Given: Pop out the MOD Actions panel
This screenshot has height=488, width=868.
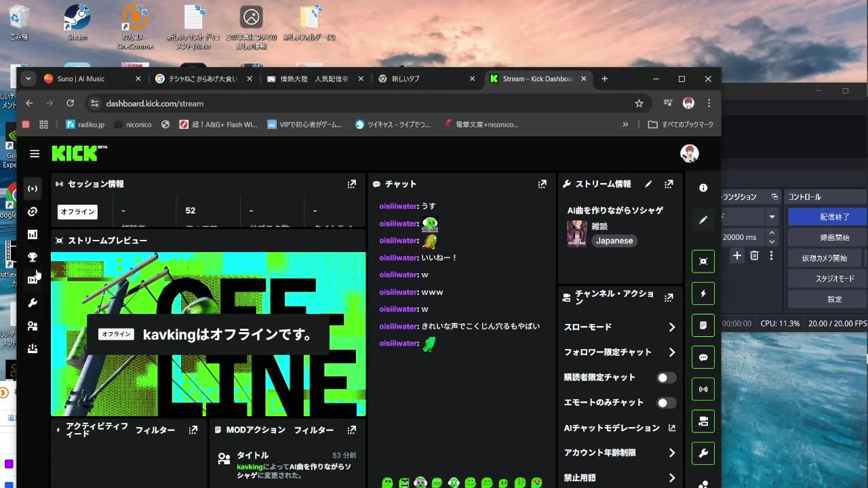Looking at the screenshot, I should click(351, 430).
